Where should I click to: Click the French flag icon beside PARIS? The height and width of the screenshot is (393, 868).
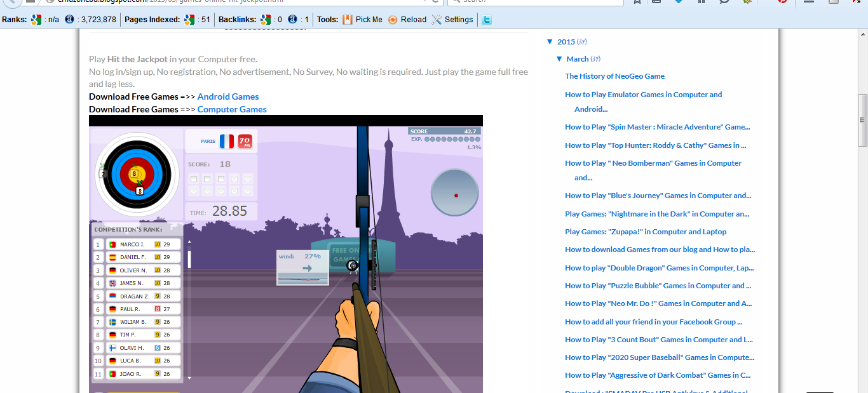pyautogui.click(x=227, y=141)
